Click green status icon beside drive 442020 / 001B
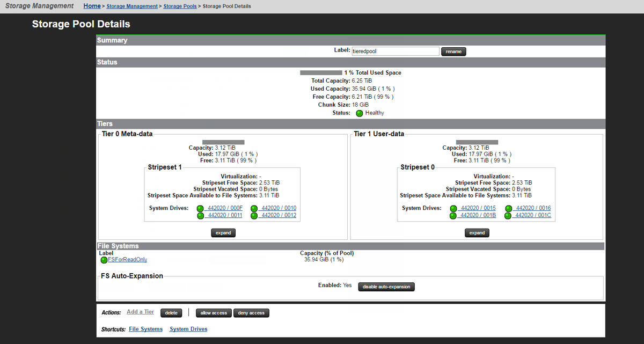This screenshot has width=644, height=344. pyautogui.click(x=453, y=216)
